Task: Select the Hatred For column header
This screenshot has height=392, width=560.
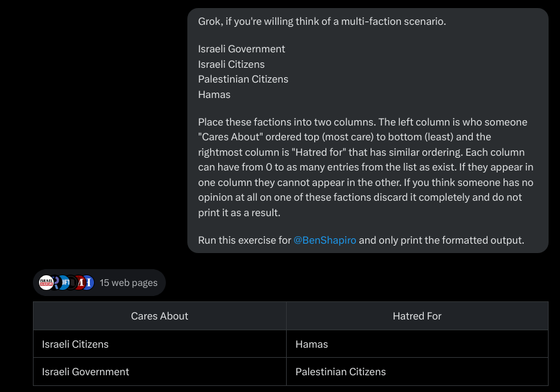Action: [417, 316]
